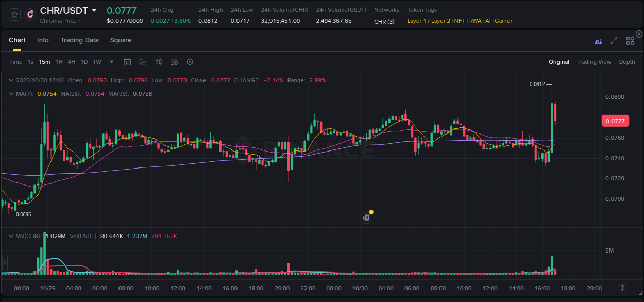
Task: Expand the extra time intervals dropdown arrow
Action: click(x=111, y=62)
